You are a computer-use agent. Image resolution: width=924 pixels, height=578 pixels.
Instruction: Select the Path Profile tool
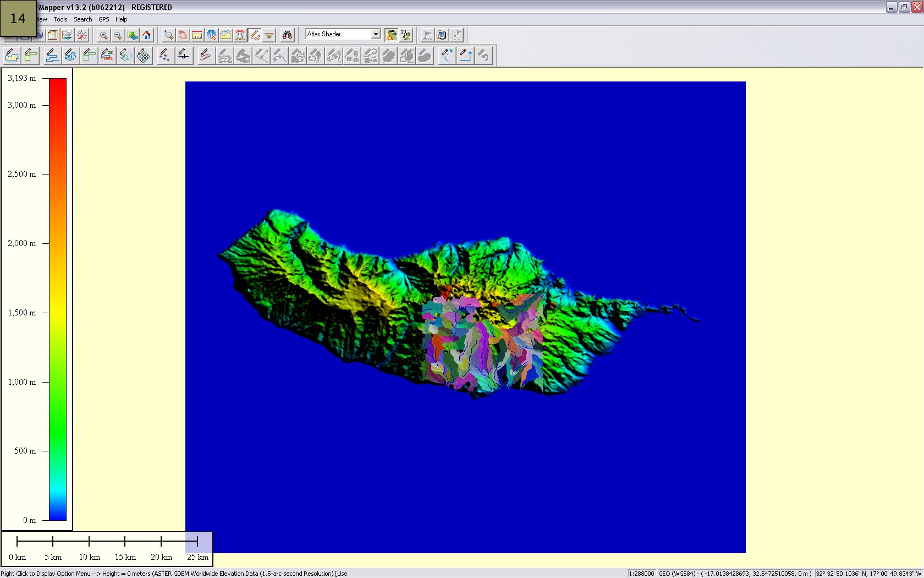(226, 35)
